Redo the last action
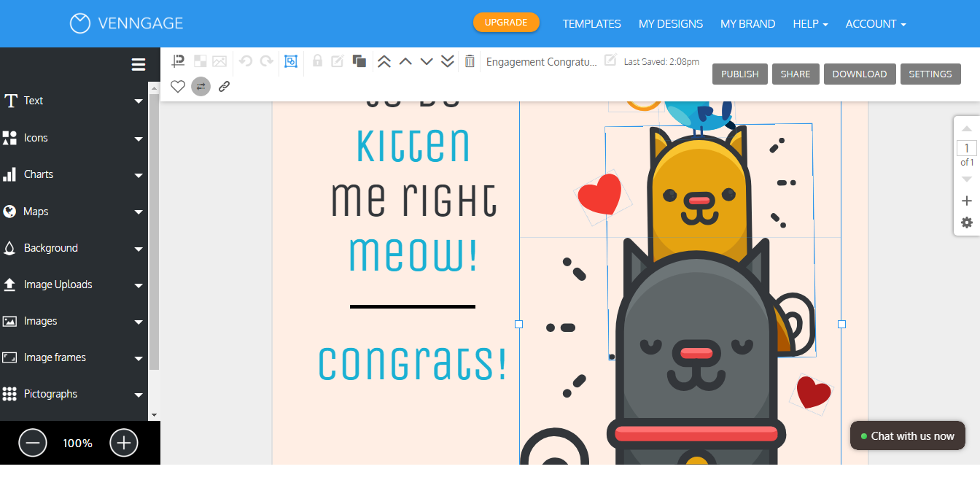This screenshot has width=980, height=488. 267,61
